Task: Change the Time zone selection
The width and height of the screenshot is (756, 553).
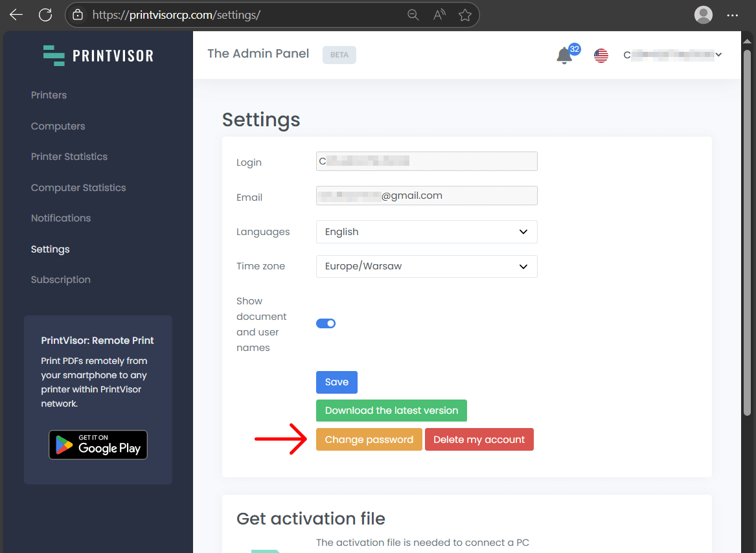Action: click(x=426, y=266)
